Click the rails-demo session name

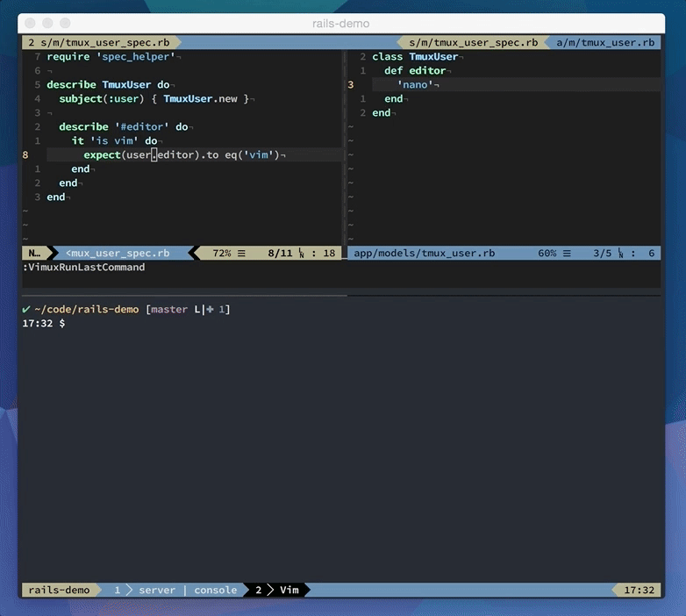click(x=59, y=590)
